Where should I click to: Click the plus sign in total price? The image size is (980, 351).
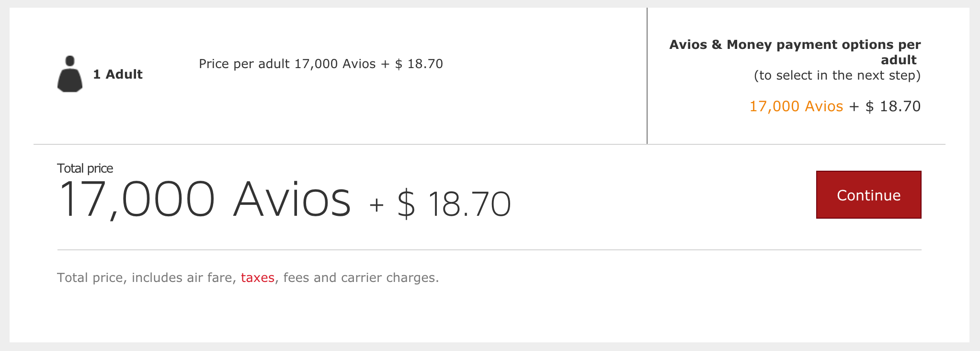coord(377,205)
